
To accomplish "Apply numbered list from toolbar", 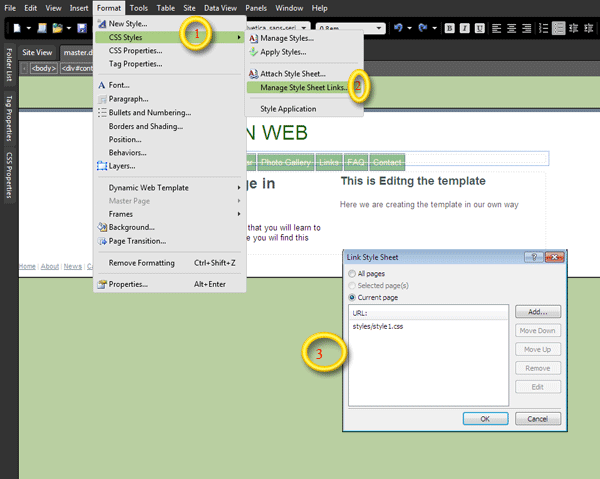I will (543, 28).
